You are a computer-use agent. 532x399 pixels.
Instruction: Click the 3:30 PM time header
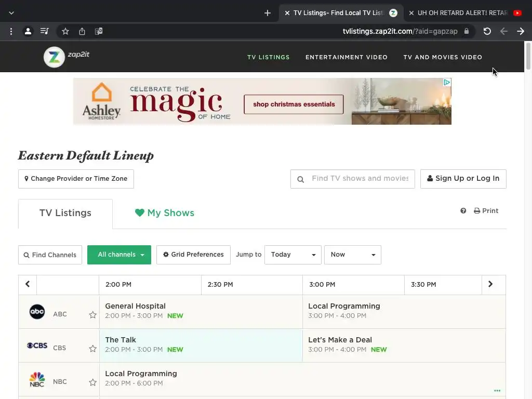443,285
